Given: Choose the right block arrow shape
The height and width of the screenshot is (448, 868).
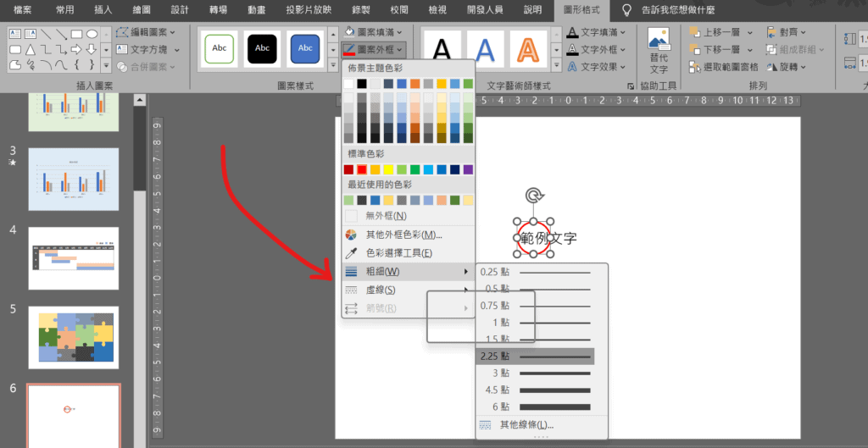Looking at the screenshot, I should tap(77, 50).
